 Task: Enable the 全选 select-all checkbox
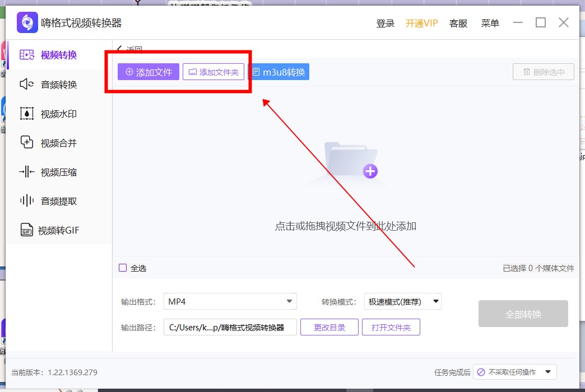[x=122, y=268]
